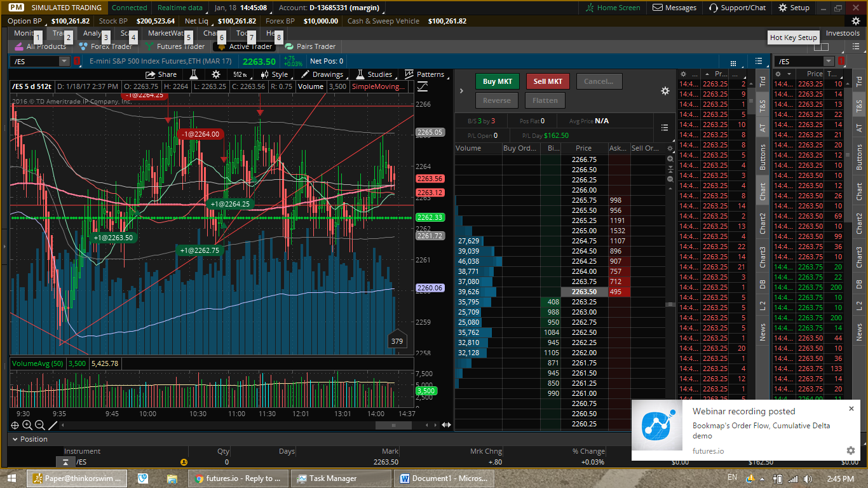Open the Windows Start menu
The height and width of the screenshot is (488, 868).
click(11, 478)
